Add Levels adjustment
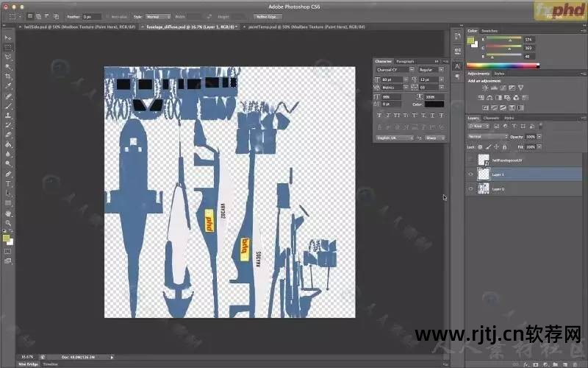The width and height of the screenshot is (588, 368). tap(494, 88)
